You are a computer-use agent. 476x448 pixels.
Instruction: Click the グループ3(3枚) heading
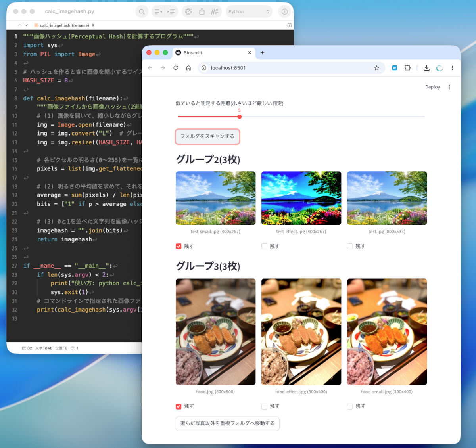[x=208, y=266]
